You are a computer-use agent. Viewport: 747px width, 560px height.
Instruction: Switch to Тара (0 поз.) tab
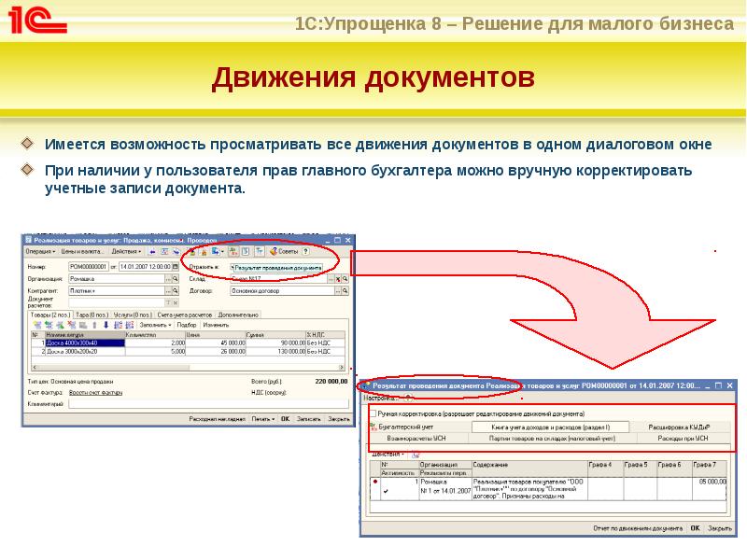[92, 315]
